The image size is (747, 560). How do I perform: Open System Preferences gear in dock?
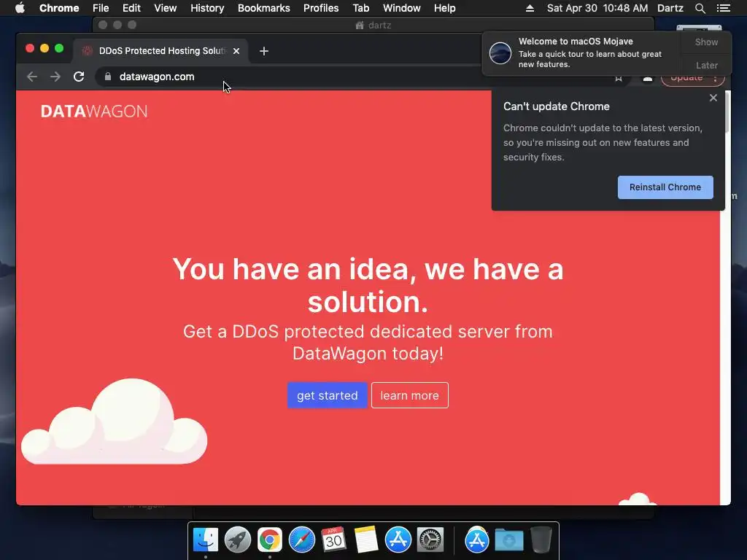(x=430, y=540)
